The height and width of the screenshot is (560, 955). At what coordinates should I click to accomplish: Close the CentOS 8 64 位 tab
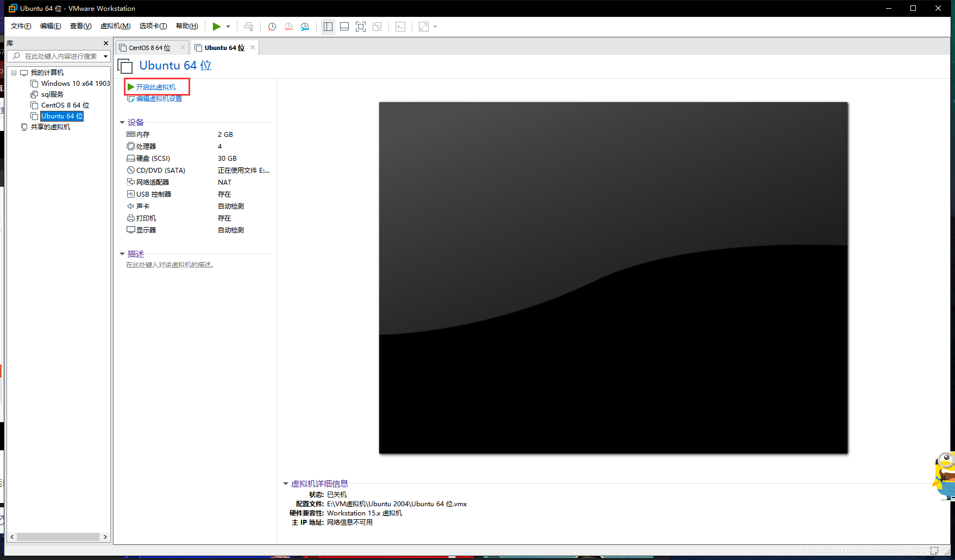(183, 47)
